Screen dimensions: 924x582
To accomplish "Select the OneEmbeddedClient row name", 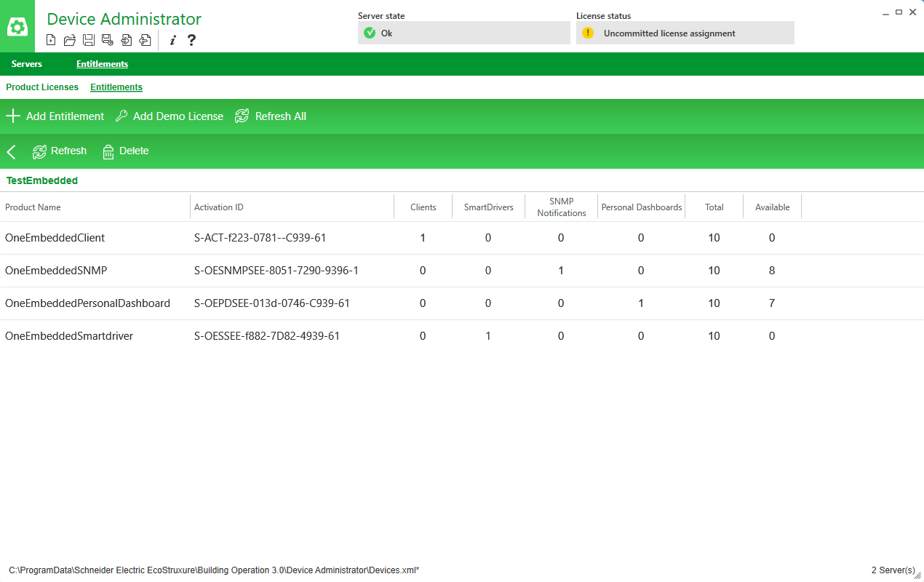I will (55, 238).
